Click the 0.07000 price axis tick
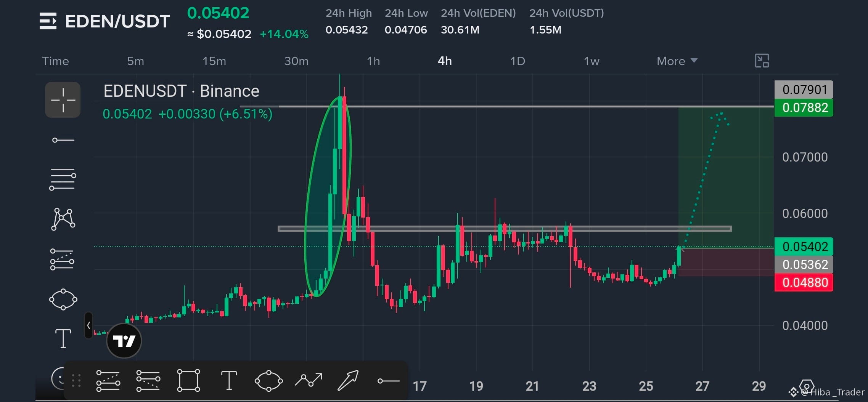The width and height of the screenshot is (868, 402). point(805,157)
